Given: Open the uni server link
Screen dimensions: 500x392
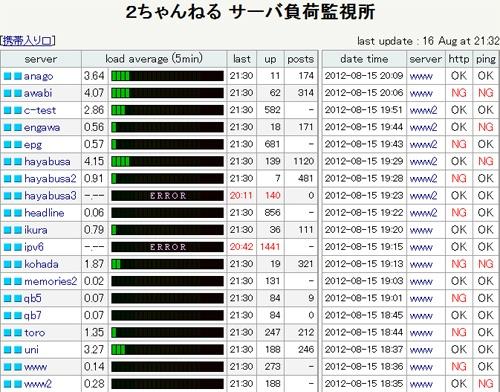Looking at the screenshot, I should 31,350.
